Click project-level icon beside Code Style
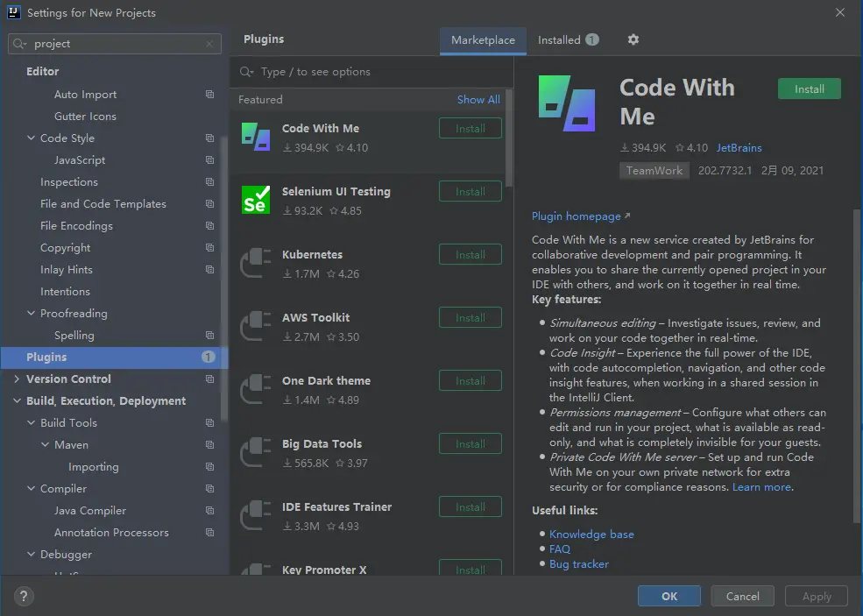This screenshot has width=863, height=616. point(209,138)
